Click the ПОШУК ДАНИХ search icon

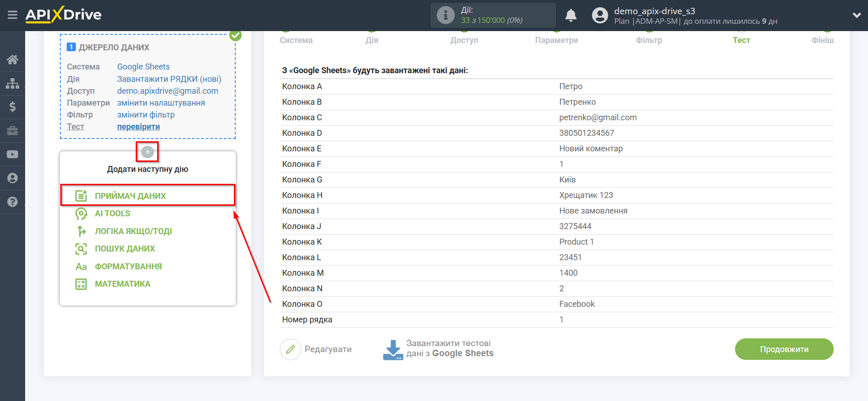81,249
